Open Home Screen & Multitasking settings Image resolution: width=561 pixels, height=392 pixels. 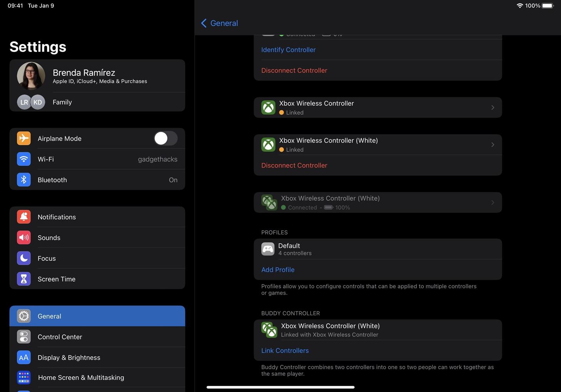81,377
